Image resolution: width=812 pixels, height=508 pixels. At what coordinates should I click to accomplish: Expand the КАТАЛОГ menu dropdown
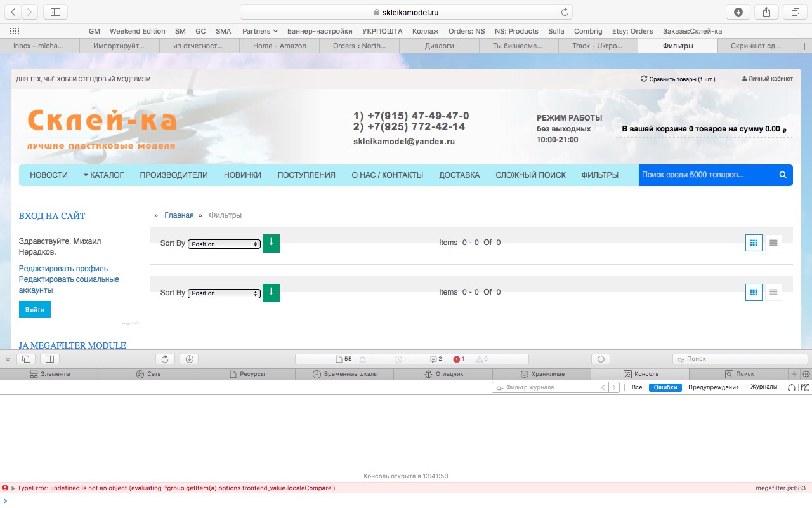103,175
